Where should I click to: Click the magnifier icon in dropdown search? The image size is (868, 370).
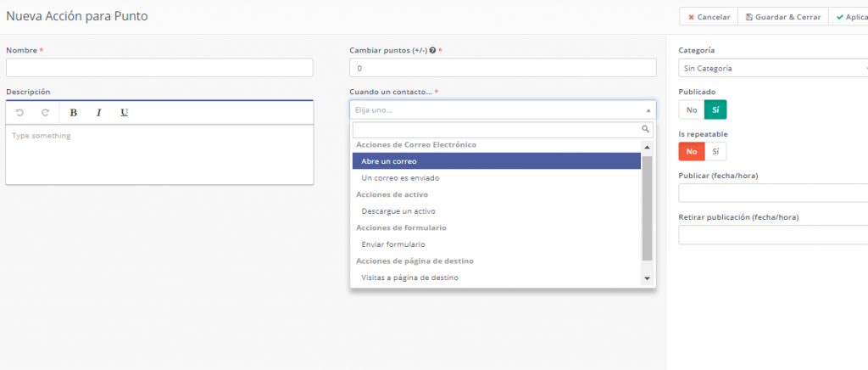[x=645, y=129]
